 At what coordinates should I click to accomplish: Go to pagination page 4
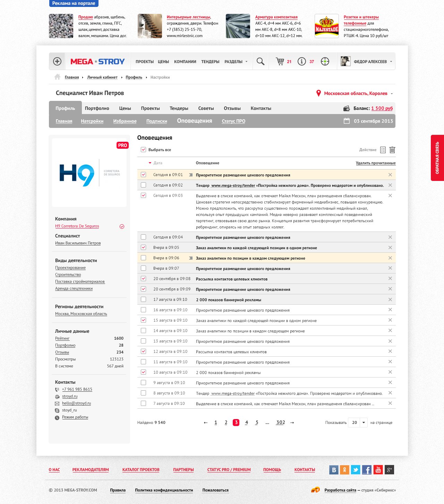coord(247,423)
